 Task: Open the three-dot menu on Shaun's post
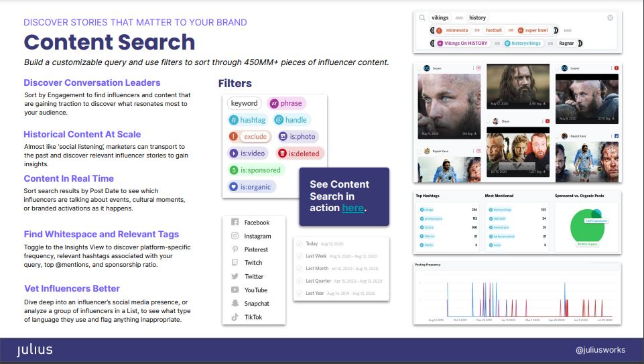[543, 121]
